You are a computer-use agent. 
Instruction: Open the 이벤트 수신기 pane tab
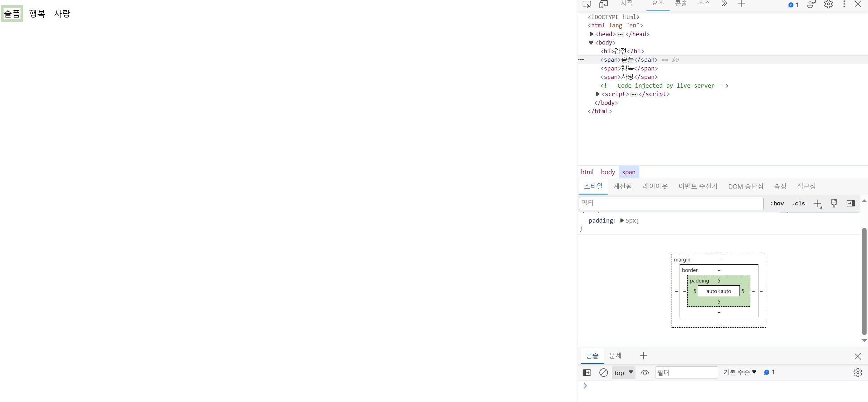coord(698,186)
